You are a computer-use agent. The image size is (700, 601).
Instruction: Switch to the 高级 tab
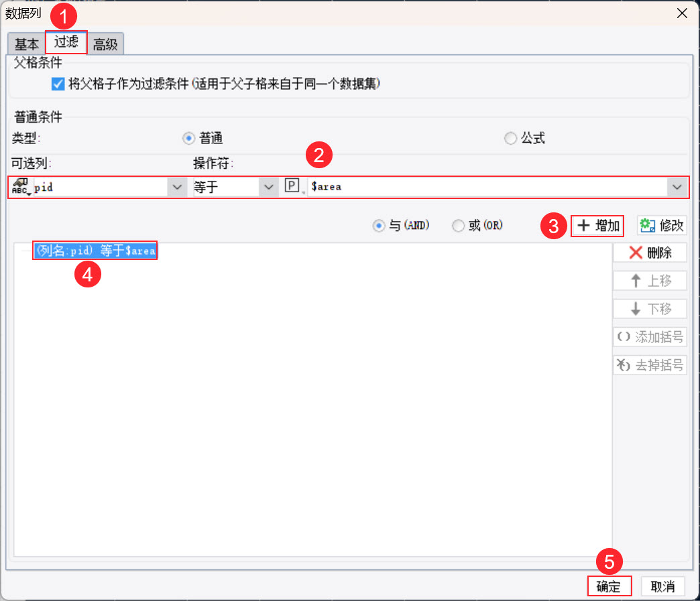(x=105, y=44)
